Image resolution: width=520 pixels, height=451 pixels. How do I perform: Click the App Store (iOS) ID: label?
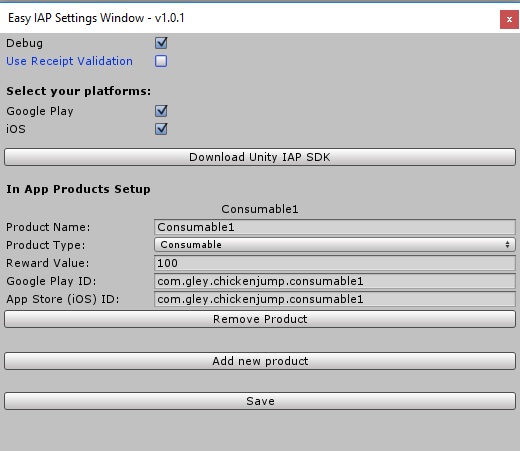[62, 299]
